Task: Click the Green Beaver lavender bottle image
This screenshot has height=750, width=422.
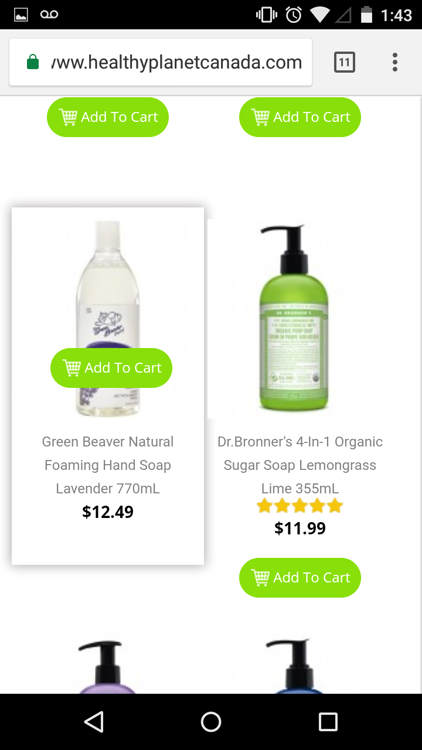Action: coord(108,318)
